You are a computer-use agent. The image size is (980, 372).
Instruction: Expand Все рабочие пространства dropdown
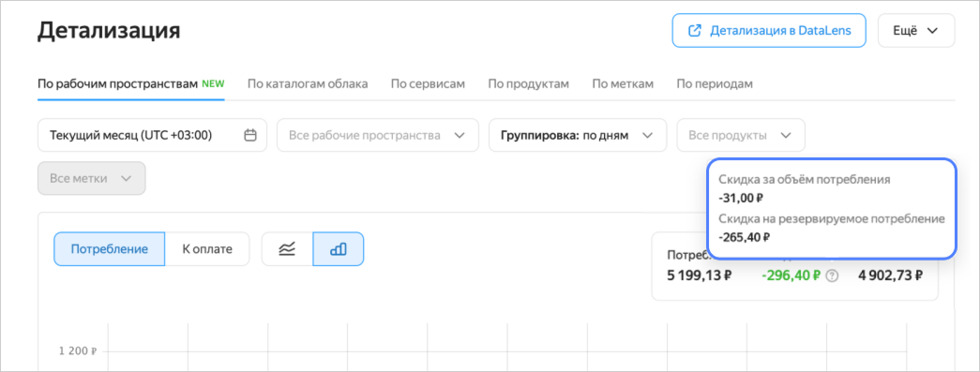point(378,135)
